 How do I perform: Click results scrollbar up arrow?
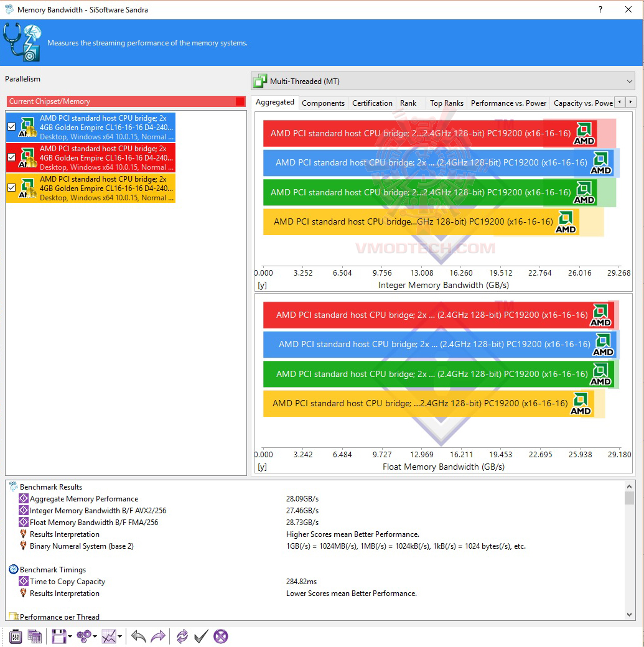tap(629, 486)
